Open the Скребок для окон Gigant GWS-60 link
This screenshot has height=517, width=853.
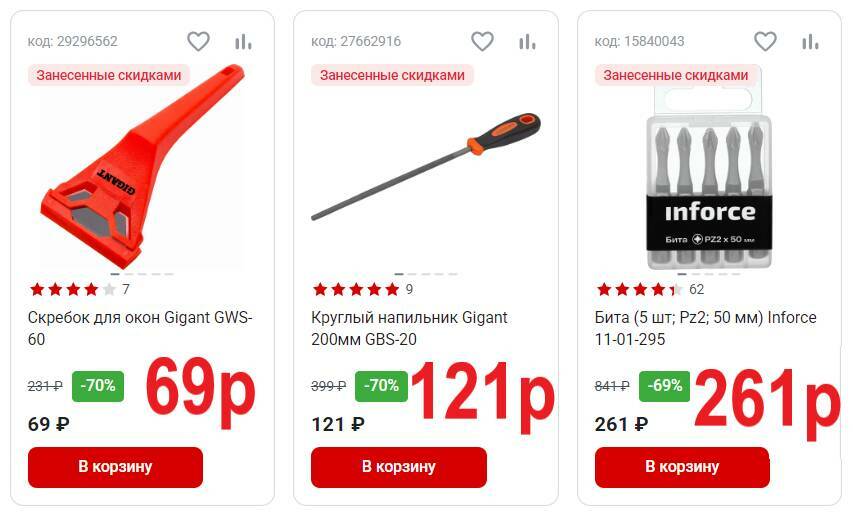pyautogui.click(x=140, y=328)
